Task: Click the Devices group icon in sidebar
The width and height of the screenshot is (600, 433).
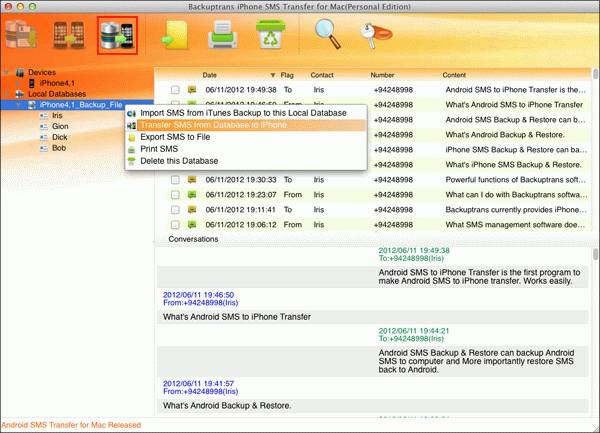Action: (x=20, y=72)
